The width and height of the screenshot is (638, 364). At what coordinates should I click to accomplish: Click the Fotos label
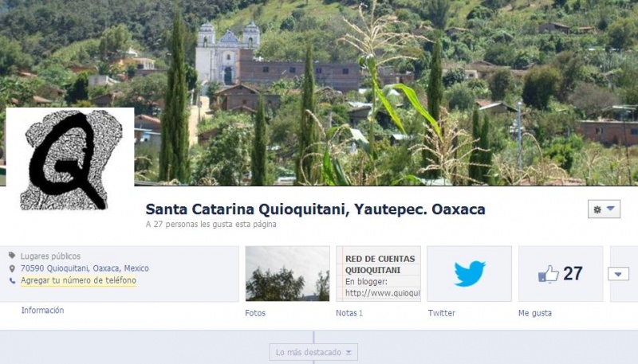point(255,313)
